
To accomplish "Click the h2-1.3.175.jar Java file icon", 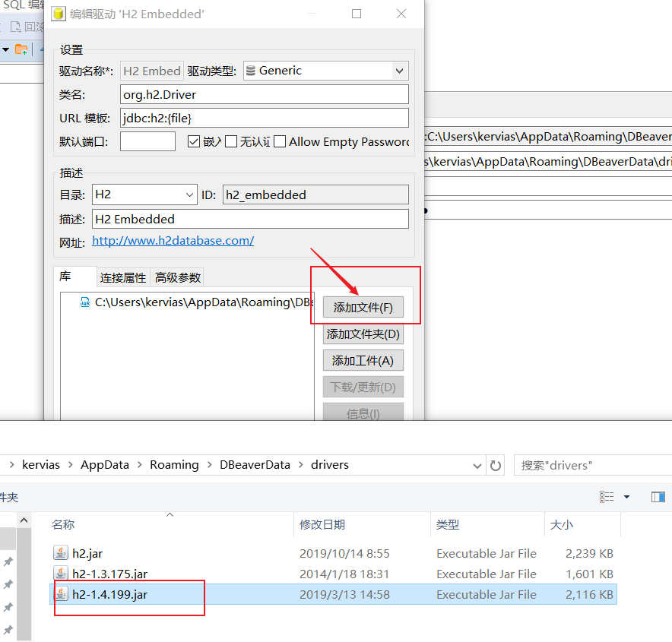I will coord(61,573).
